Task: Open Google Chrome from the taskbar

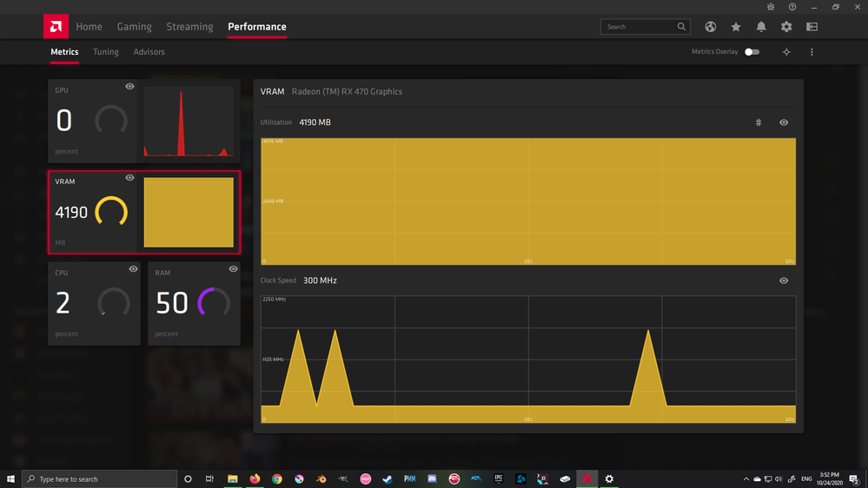Action: [277, 479]
